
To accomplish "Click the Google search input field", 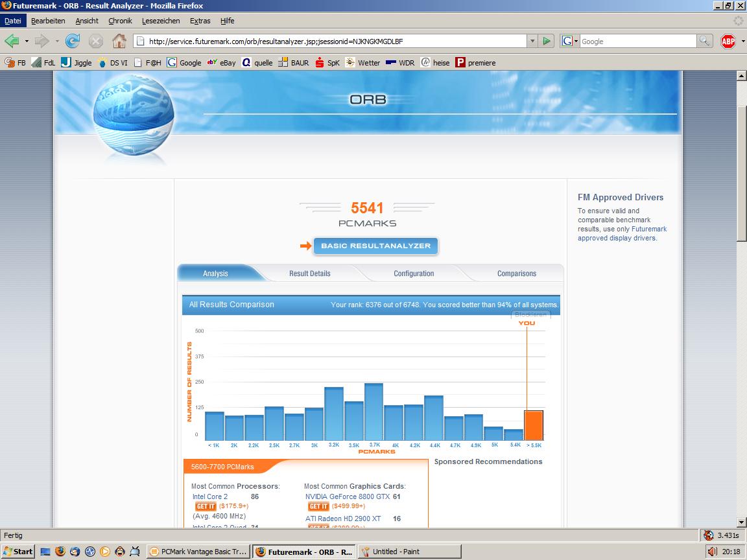I will (638, 41).
